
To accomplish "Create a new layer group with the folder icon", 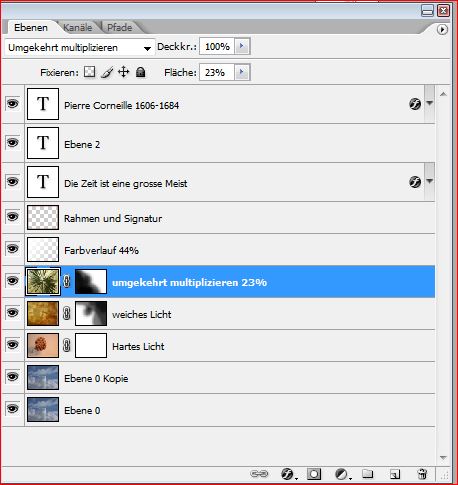I will coord(368,473).
